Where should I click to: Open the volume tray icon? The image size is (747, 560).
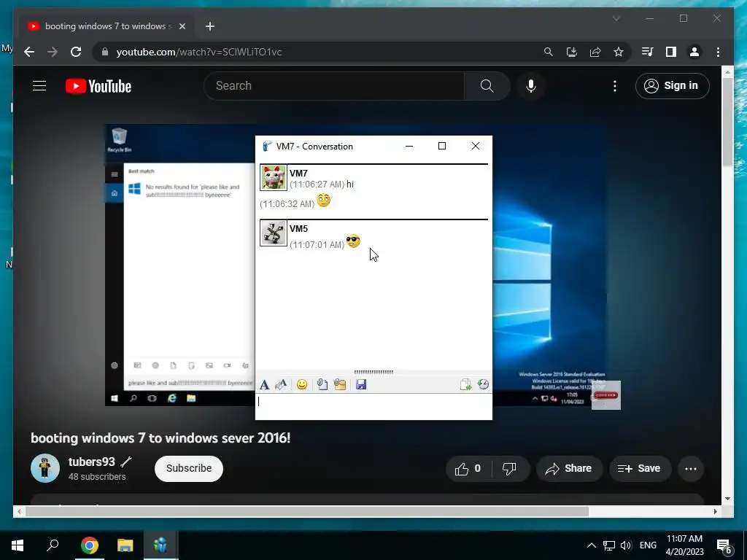click(x=626, y=545)
